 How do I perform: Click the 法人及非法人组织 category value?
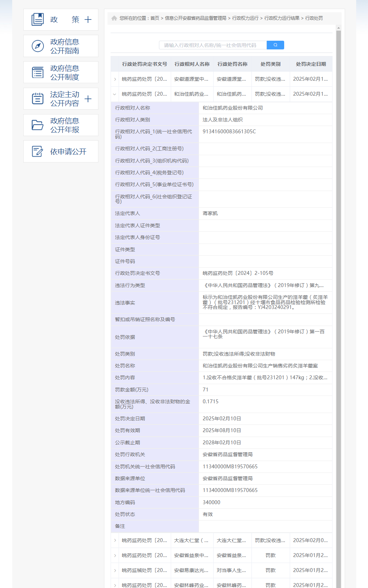tap(223, 120)
